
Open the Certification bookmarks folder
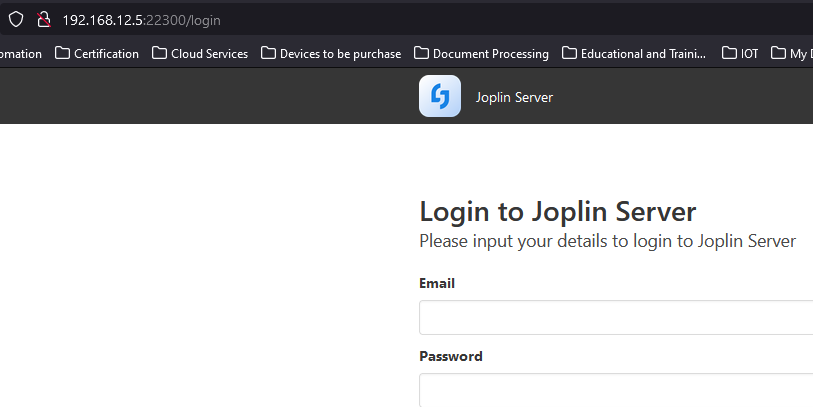[97, 53]
